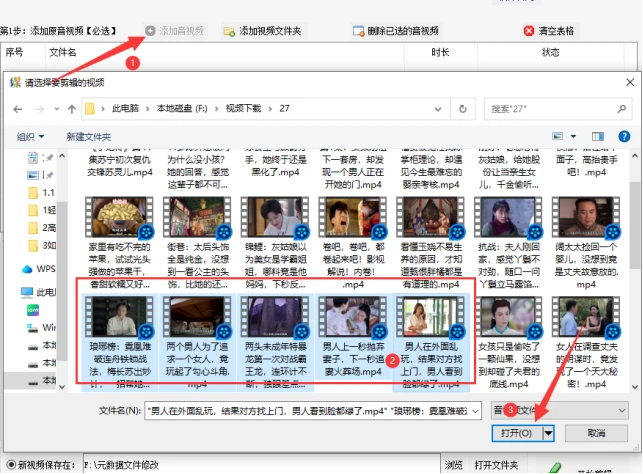The width and height of the screenshot is (643, 474).
Task: Click sidebar scroll up arrow
Action: coord(62,156)
